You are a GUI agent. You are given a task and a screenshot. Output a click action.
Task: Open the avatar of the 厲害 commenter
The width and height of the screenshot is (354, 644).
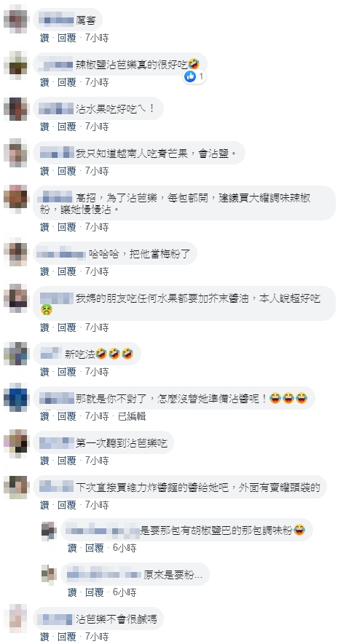[15, 20]
